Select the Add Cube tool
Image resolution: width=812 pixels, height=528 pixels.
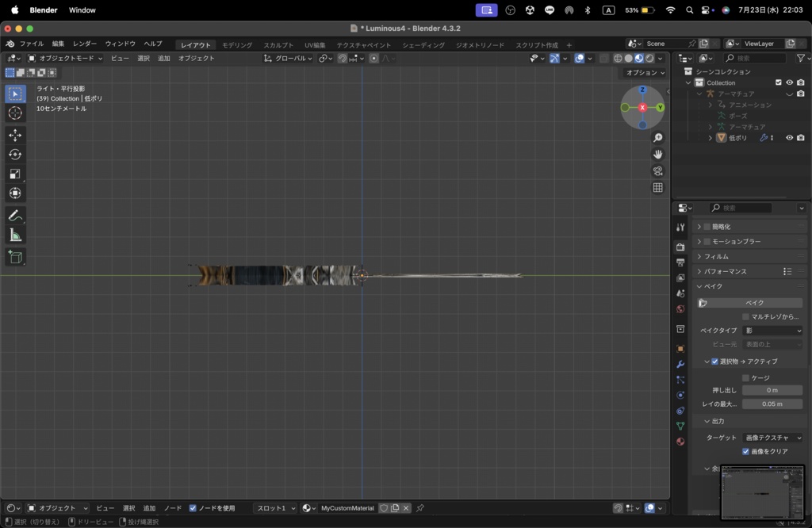click(x=15, y=257)
